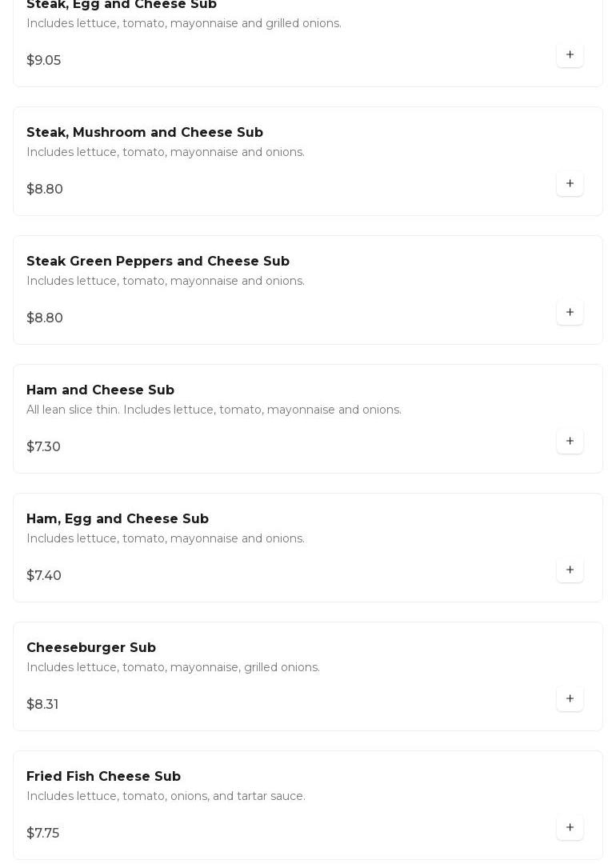Open Ham, Egg and Cheese Sub item name
The image size is (616, 868).
[118, 518]
